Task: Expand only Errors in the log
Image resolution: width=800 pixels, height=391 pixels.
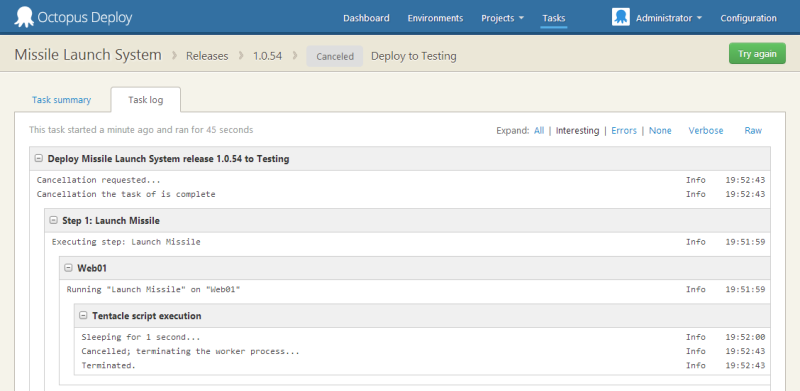Action: point(624,131)
